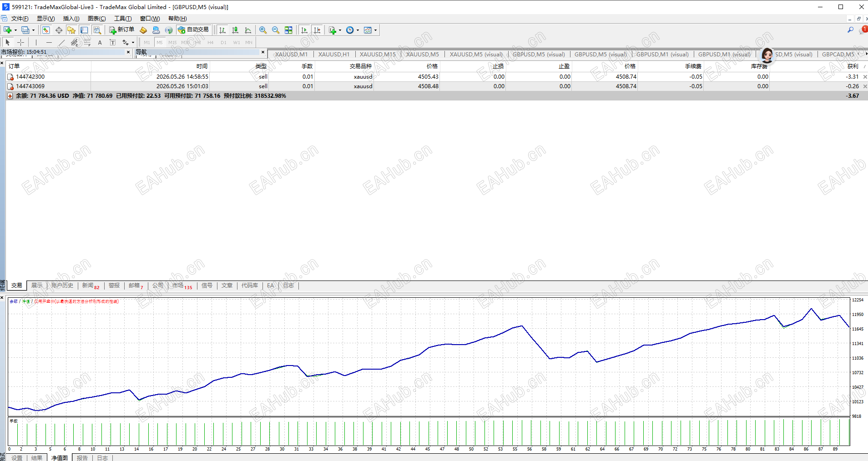This screenshot has height=461, width=868.
Task: Close order 144742300 with its X
Action: [x=865, y=77]
